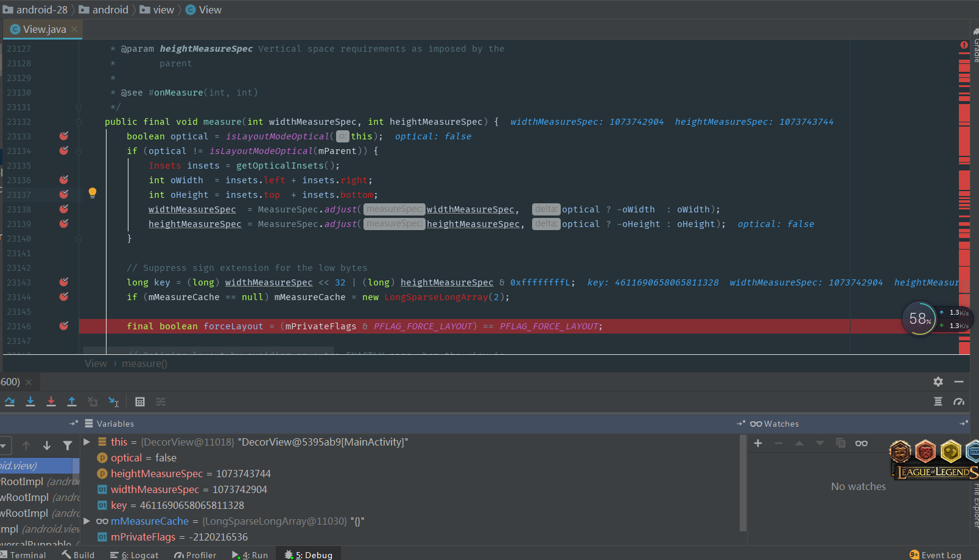
Task: Select next frame with the down arrow
Action: (47, 446)
